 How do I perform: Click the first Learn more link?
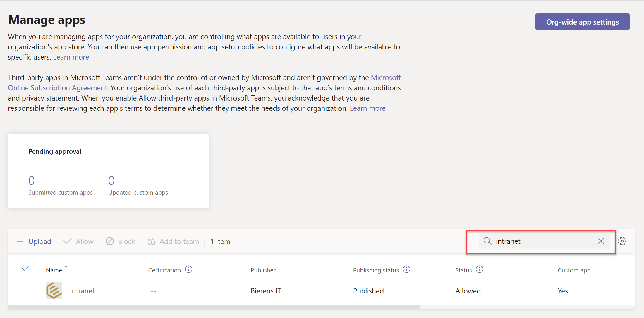[x=71, y=57]
